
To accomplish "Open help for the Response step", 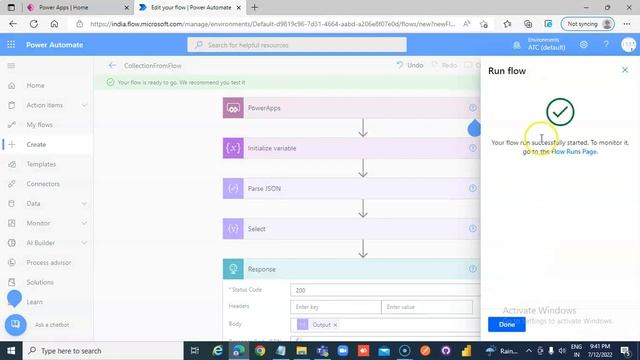I will [x=472, y=269].
